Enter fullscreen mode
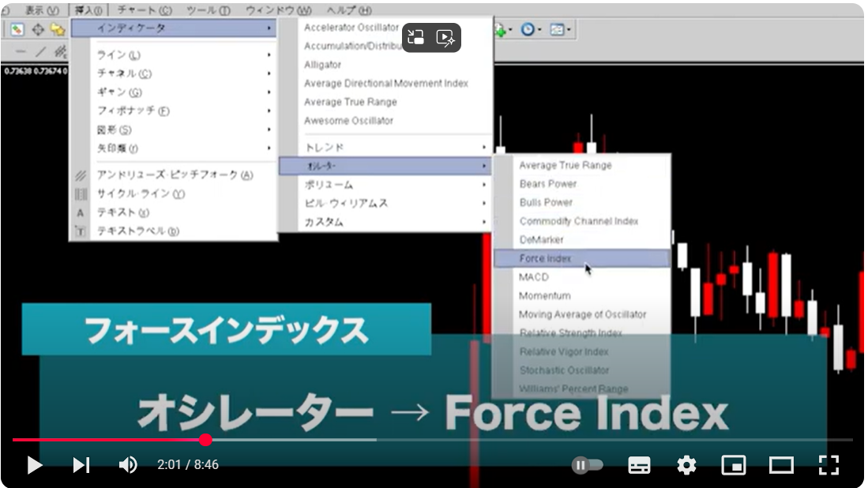Image resolution: width=868 pixels, height=488 pixels. (x=829, y=465)
